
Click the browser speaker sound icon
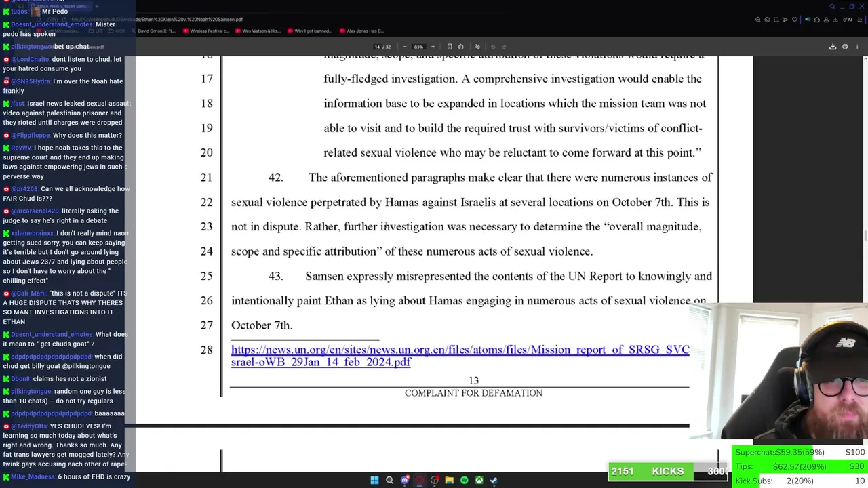808,20
